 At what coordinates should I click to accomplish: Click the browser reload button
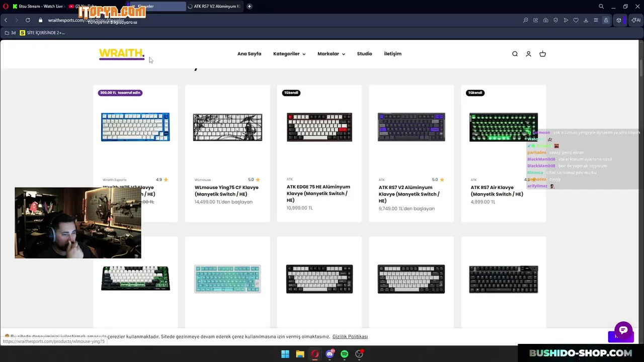coord(28,20)
